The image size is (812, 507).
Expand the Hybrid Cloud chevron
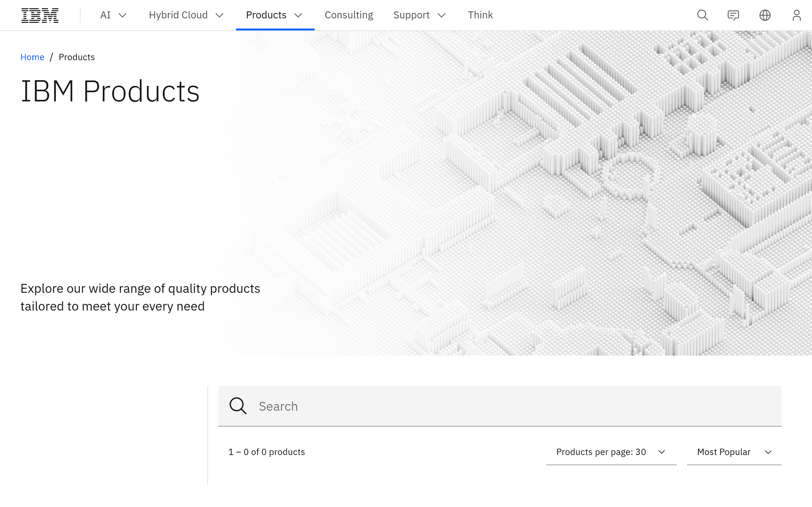coord(219,16)
